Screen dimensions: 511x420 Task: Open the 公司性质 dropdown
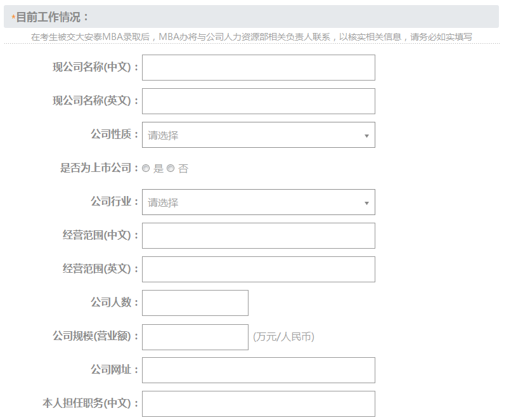pyautogui.click(x=259, y=135)
